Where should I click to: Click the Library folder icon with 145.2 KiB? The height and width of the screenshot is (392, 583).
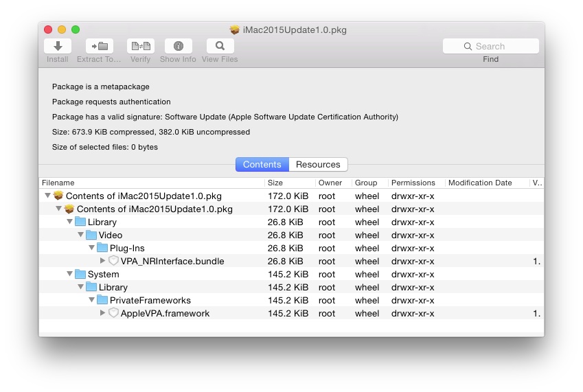pyautogui.click(x=91, y=287)
